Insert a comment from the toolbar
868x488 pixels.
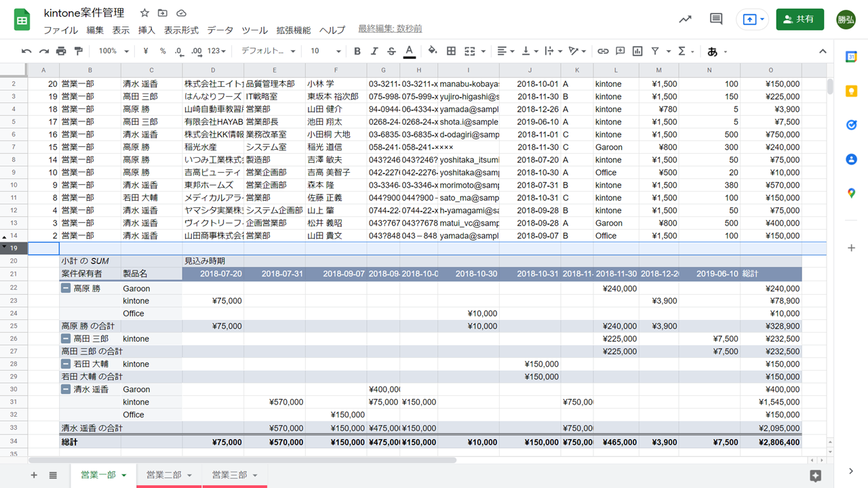tap(620, 51)
